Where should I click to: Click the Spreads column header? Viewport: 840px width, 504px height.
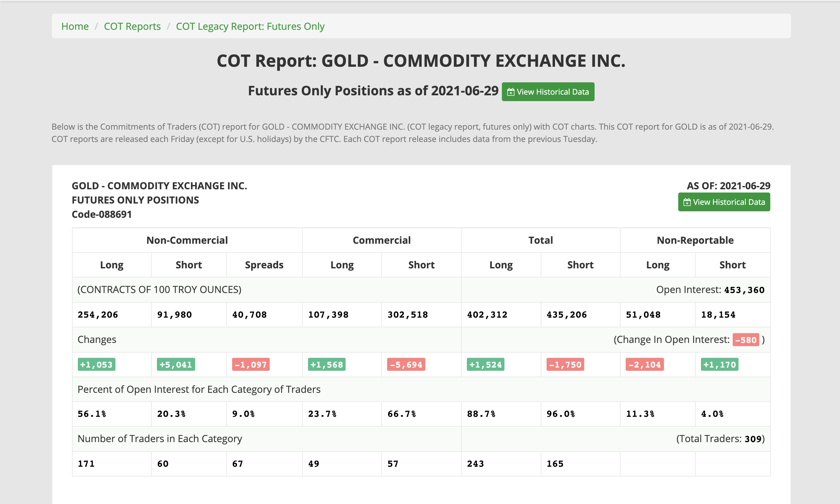[264, 265]
